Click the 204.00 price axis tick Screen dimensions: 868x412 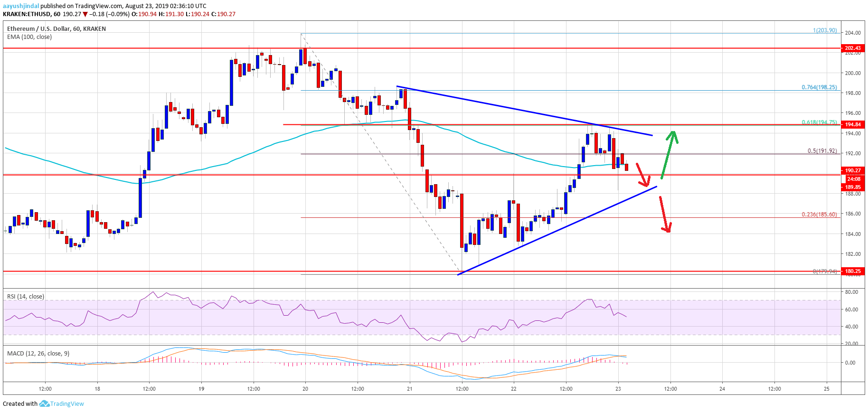(x=853, y=33)
